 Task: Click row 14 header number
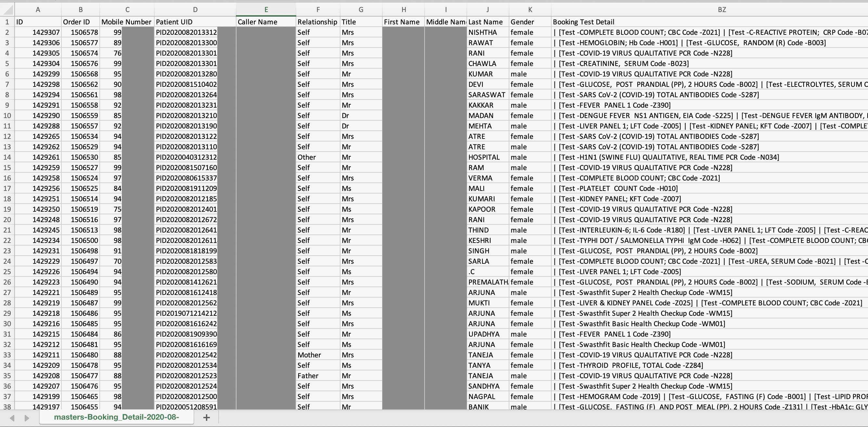7,157
